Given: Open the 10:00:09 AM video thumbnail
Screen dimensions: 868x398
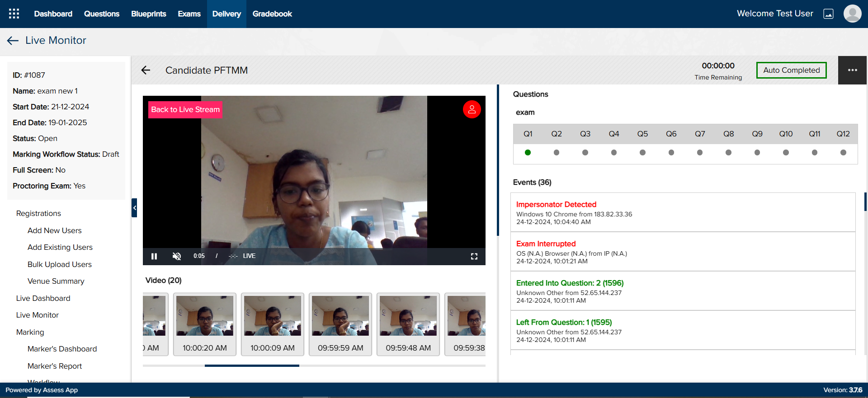Looking at the screenshot, I should [273, 324].
